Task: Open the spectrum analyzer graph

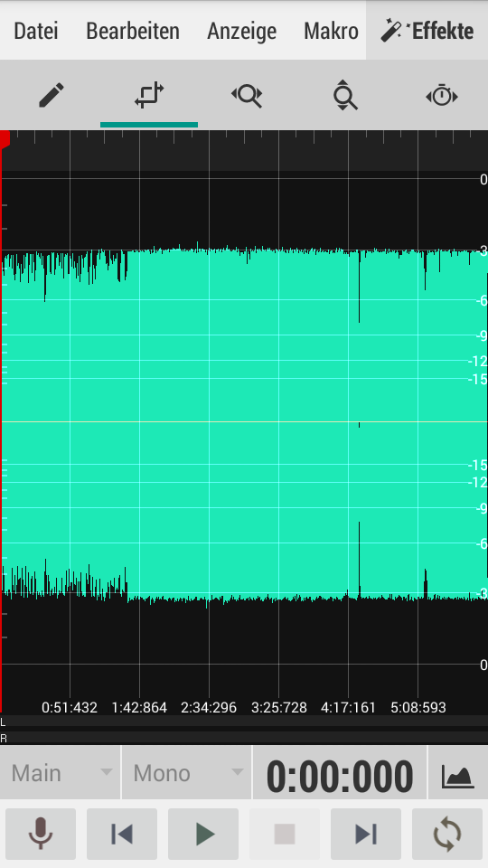Action: (458, 773)
